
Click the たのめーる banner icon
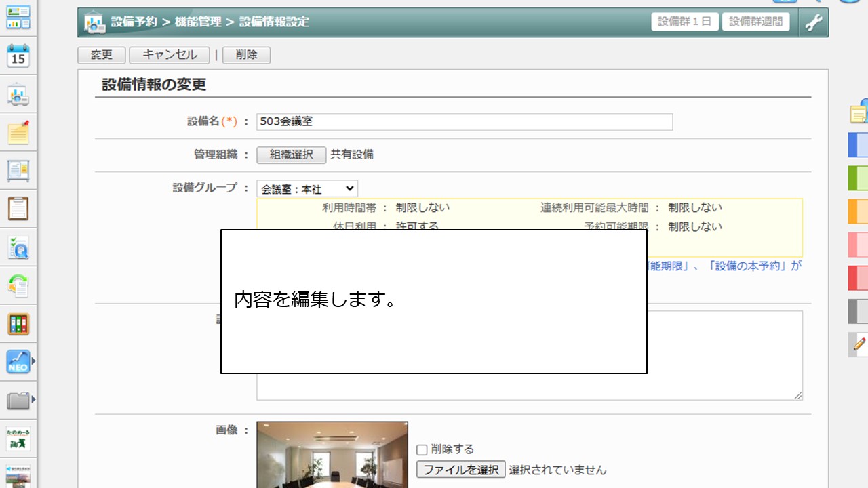[18, 439]
